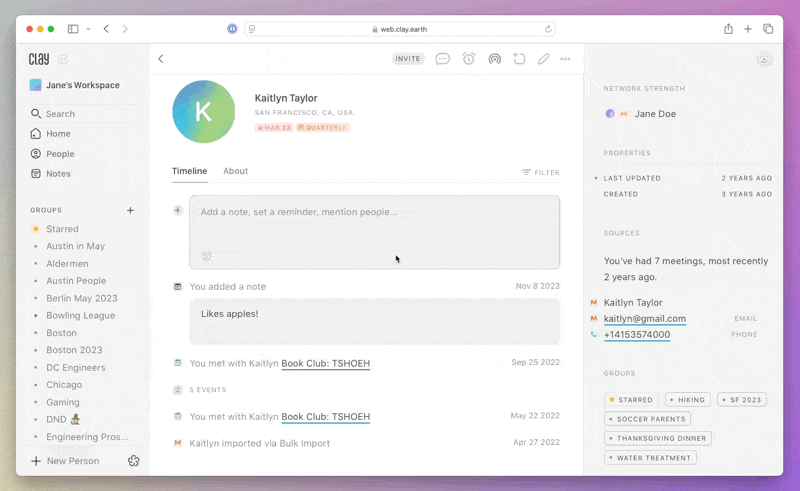The width and height of the screenshot is (800, 491).
Task: Switch to the About tab
Action: (235, 171)
